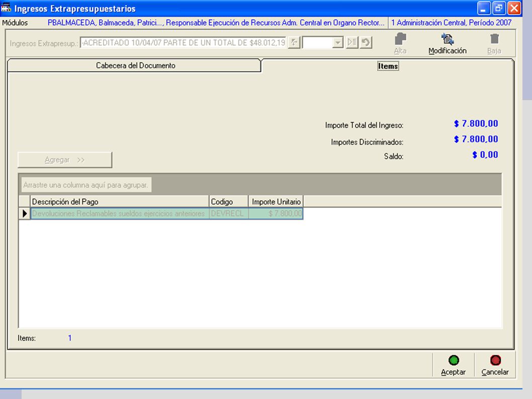Switch to Cabecera del Documento tab
This screenshot has height=399, width=532.
pos(135,65)
